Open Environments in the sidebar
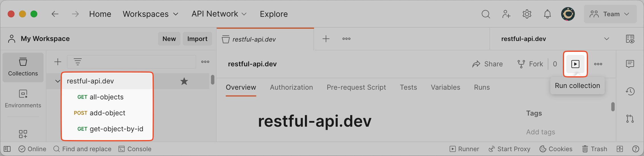 pyautogui.click(x=23, y=99)
